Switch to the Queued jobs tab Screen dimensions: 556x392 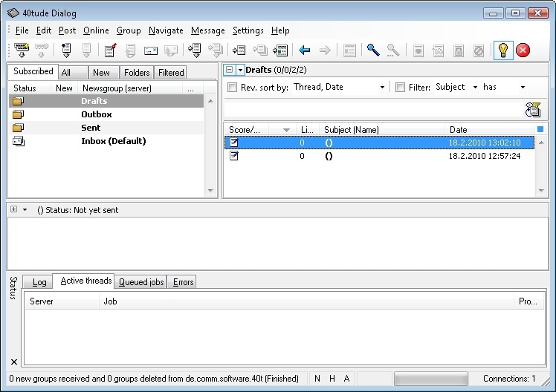point(141,282)
